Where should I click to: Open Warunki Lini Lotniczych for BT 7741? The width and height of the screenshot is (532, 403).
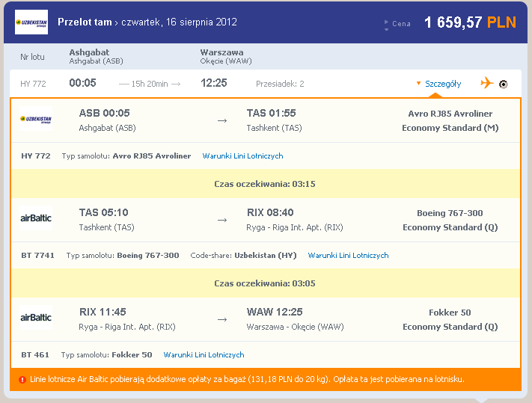348,255
